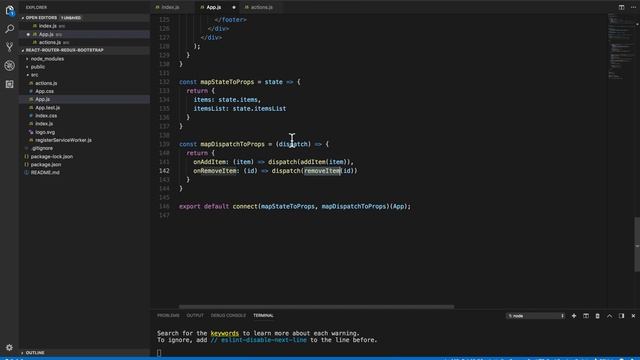This screenshot has width=640, height=360.
Task: Click 'mapStateToProps' on line 132
Action: tap(227, 82)
